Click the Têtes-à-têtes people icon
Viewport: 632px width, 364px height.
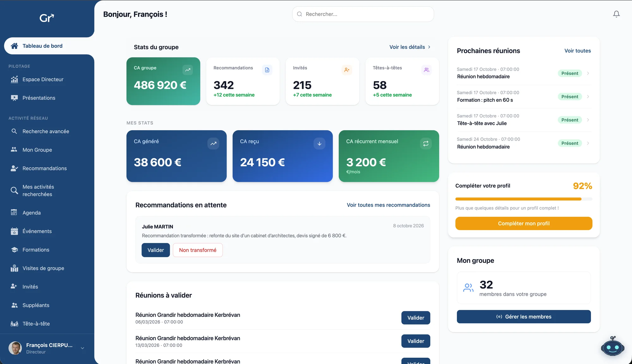(x=426, y=70)
